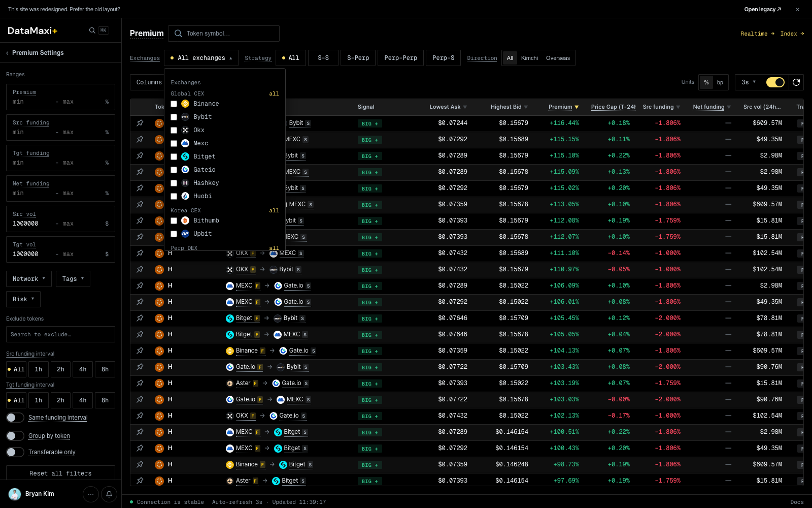Viewport: 812px width, 508px height.
Task: Open the Tags dropdown
Action: pos(73,279)
